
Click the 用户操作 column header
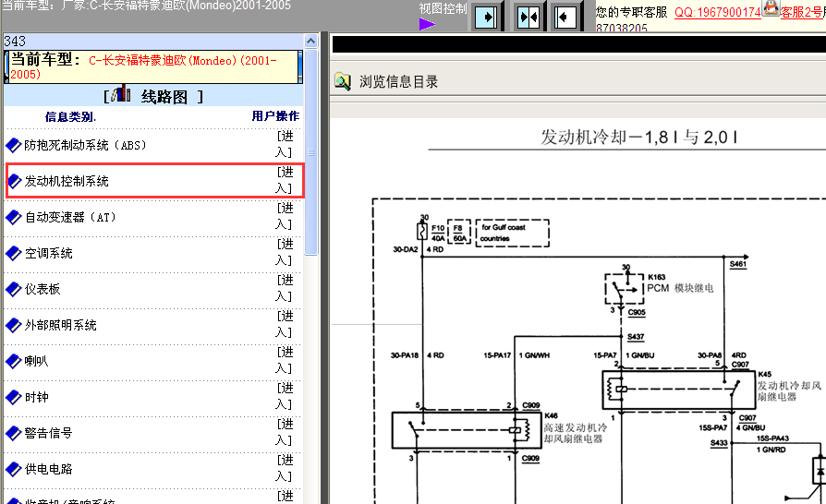click(275, 116)
